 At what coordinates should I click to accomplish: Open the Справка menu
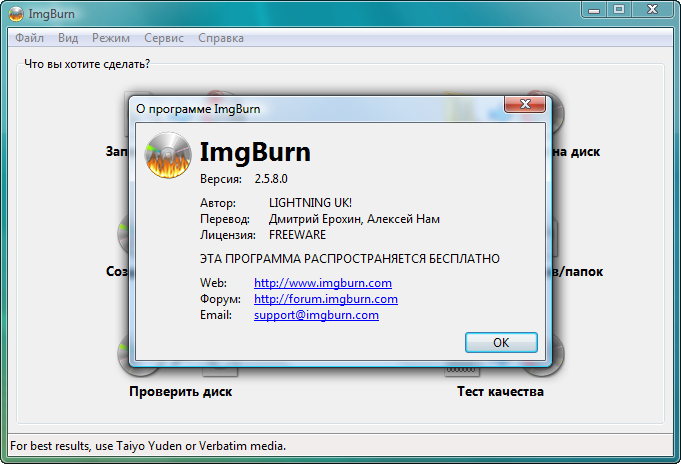221,38
